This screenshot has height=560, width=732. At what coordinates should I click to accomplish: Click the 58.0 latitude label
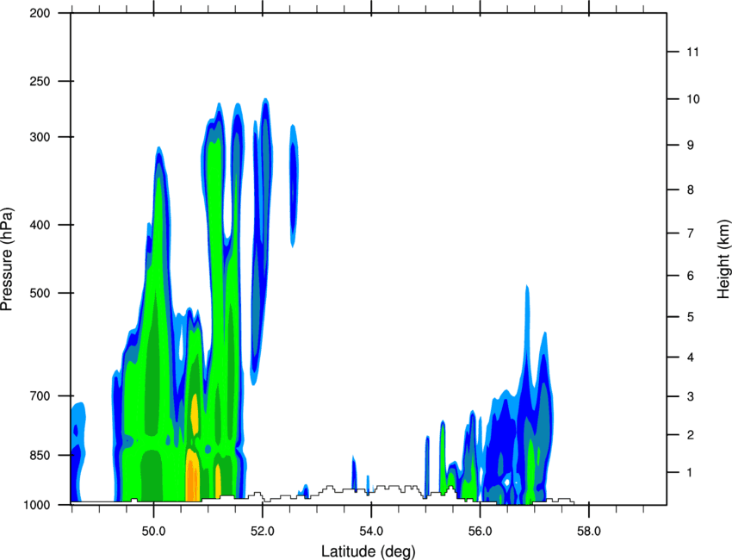(x=589, y=532)
